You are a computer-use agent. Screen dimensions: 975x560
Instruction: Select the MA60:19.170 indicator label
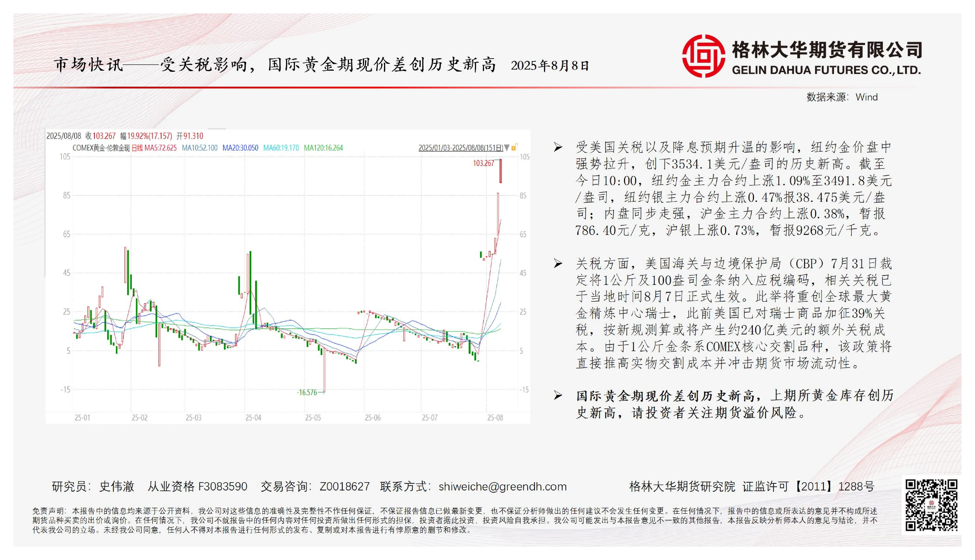click(x=281, y=148)
